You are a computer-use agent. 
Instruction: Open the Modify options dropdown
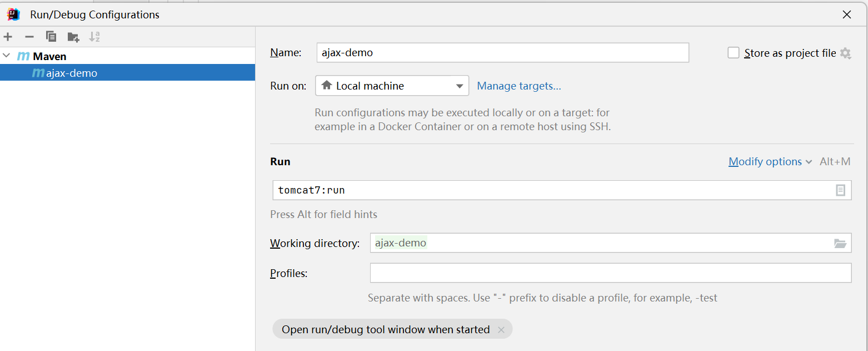pos(769,161)
